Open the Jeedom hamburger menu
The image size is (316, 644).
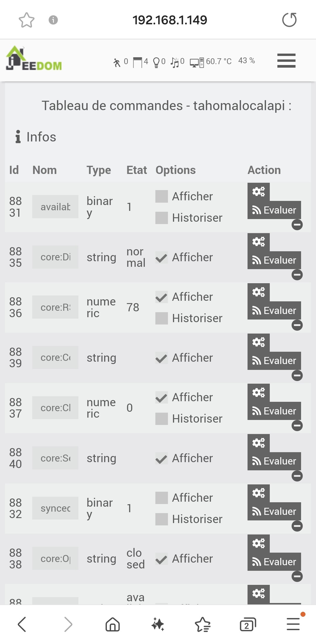coord(286,61)
